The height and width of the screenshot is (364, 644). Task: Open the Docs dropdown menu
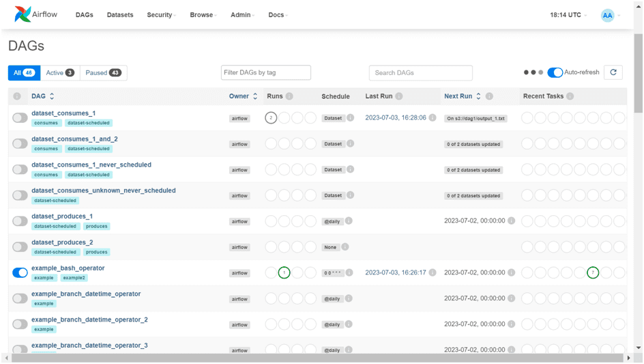278,15
